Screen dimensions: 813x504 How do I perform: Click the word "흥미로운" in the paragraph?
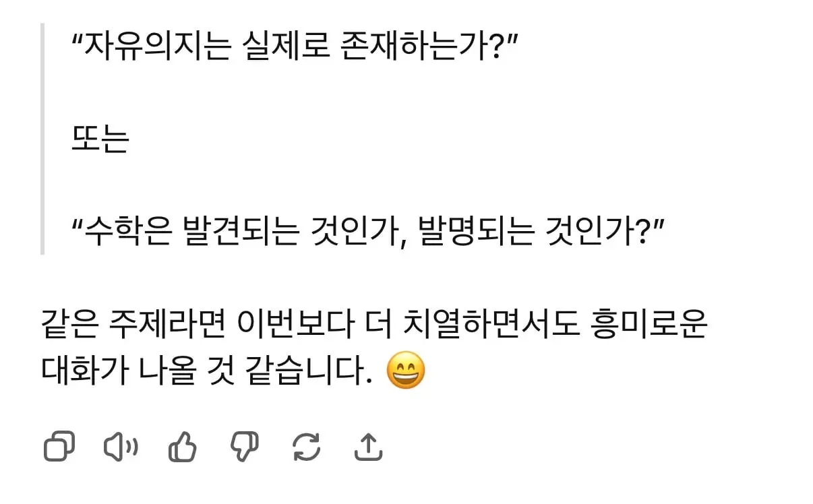pyautogui.click(x=651, y=326)
